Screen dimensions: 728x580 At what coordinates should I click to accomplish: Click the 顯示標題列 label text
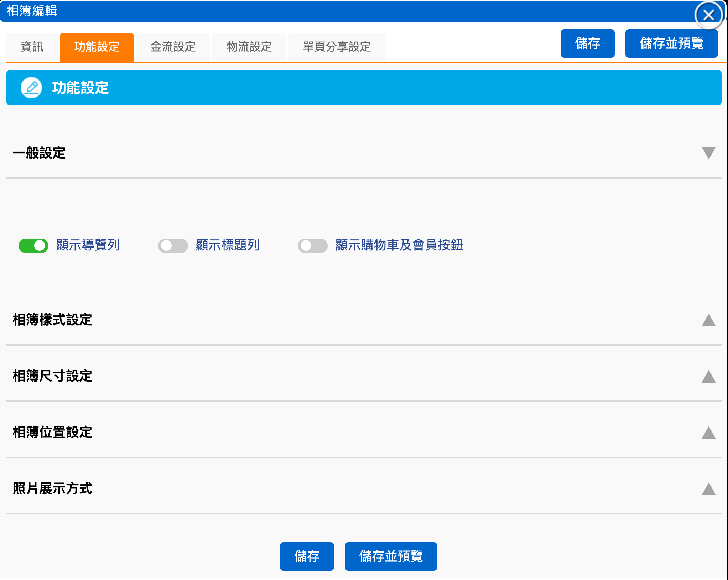[228, 245]
